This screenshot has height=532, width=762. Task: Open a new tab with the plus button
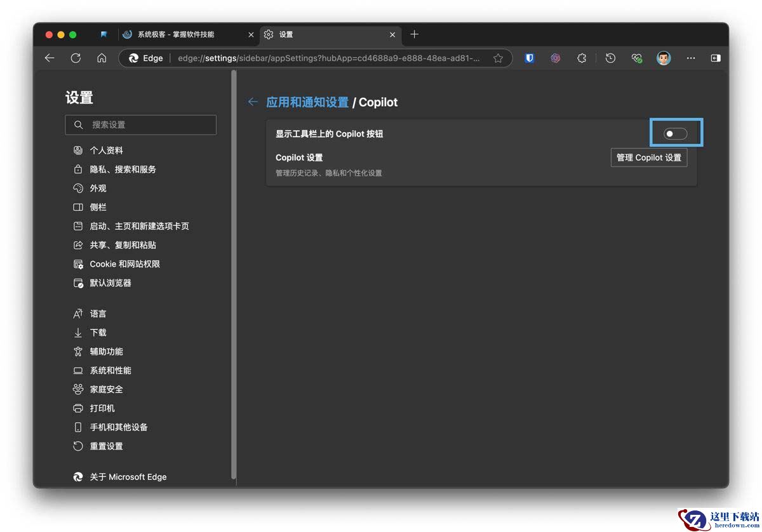pyautogui.click(x=415, y=34)
